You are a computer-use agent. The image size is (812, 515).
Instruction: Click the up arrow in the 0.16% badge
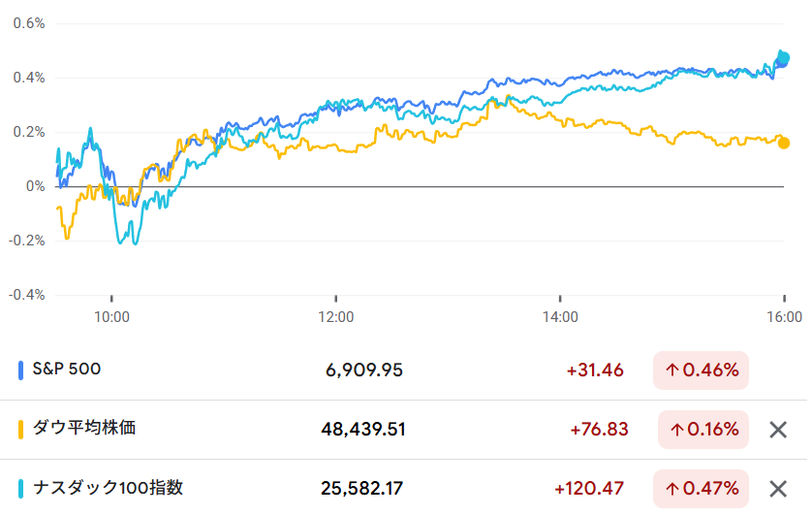[x=676, y=430]
